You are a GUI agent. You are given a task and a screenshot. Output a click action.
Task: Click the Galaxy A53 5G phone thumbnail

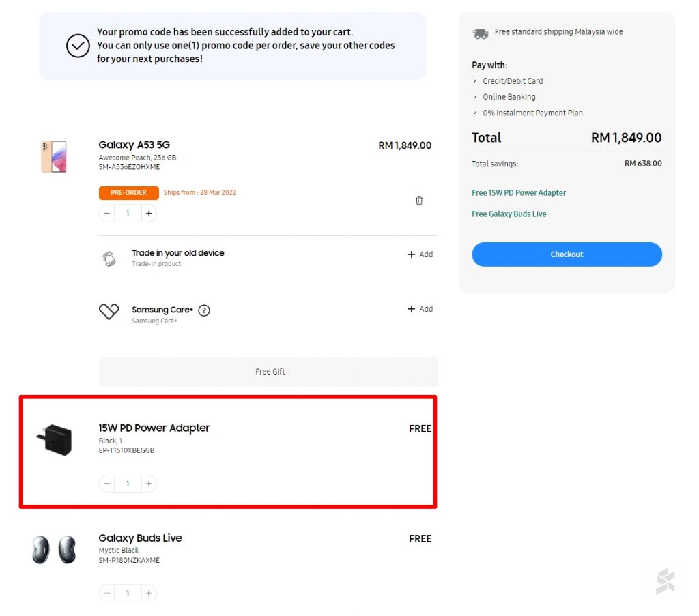[54, 156]
